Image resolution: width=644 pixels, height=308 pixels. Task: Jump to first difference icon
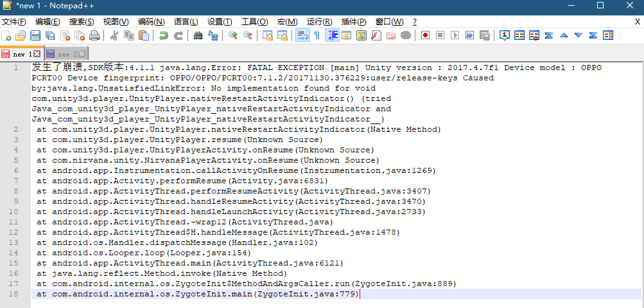pos(549,36)
